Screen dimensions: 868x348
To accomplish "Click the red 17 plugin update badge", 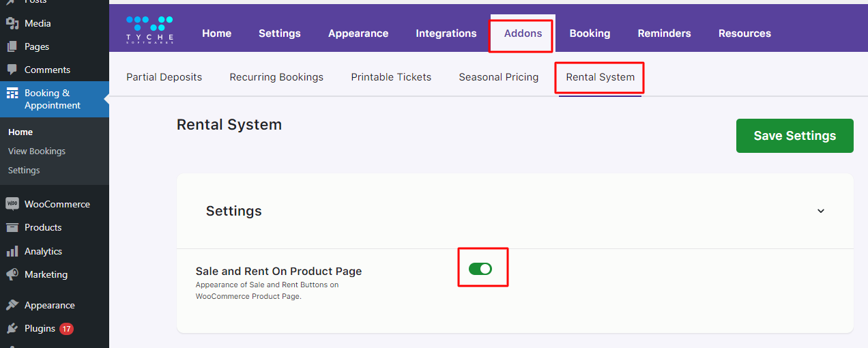I will pos(66,329).
